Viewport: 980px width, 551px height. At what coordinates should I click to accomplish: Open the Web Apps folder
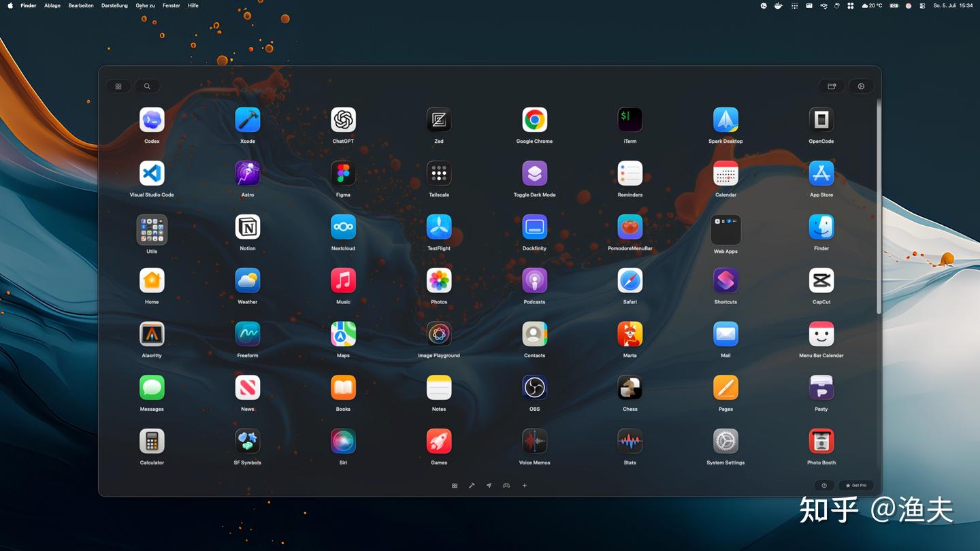[725, 230]
